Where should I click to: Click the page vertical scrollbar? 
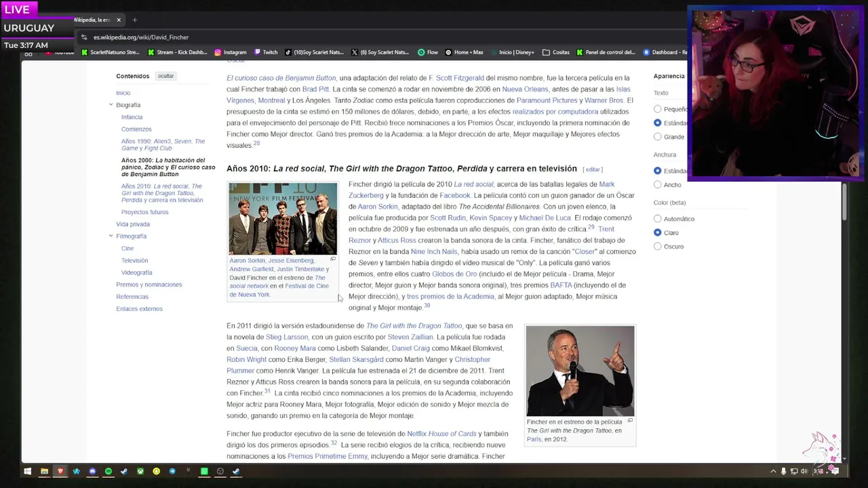(x=844, y=201)
